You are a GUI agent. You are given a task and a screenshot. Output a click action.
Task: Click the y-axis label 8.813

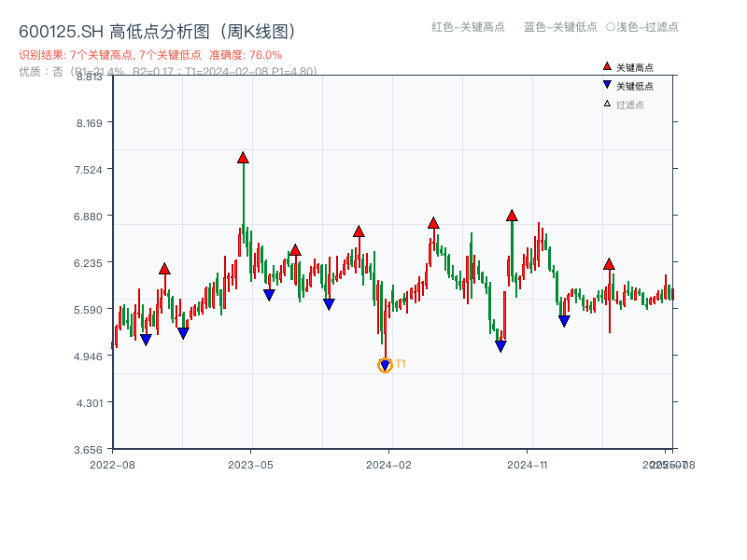[92, 77]
